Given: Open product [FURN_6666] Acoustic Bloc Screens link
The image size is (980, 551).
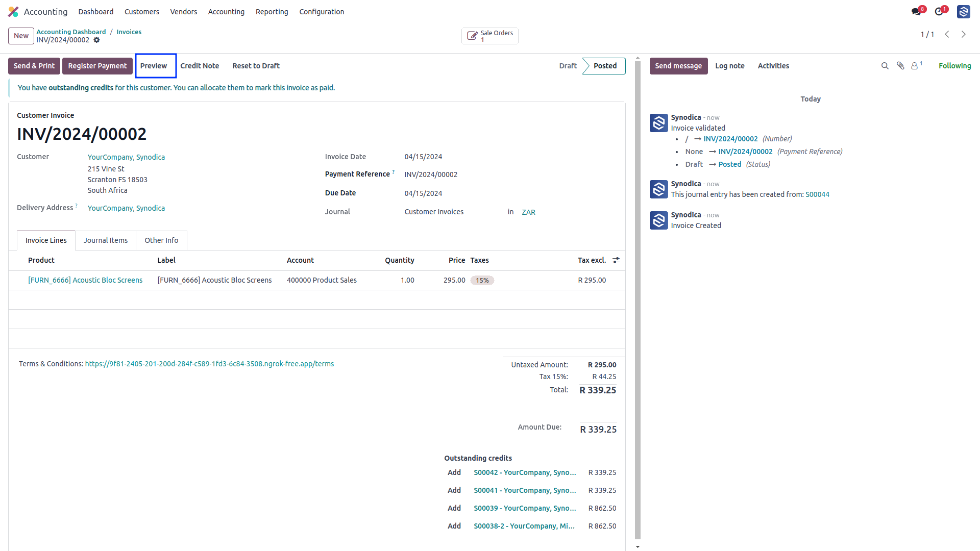Looking at the screenshot, I should coord(85,280).
